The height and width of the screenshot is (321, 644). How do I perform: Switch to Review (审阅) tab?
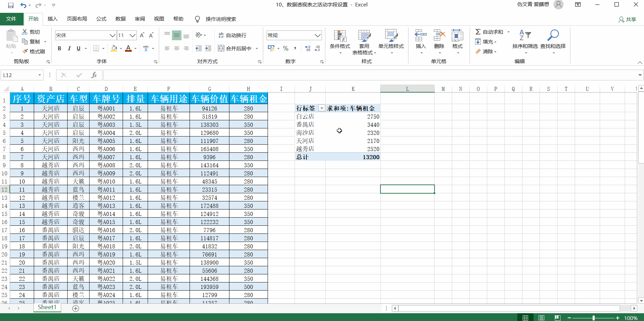coord(140,19)
